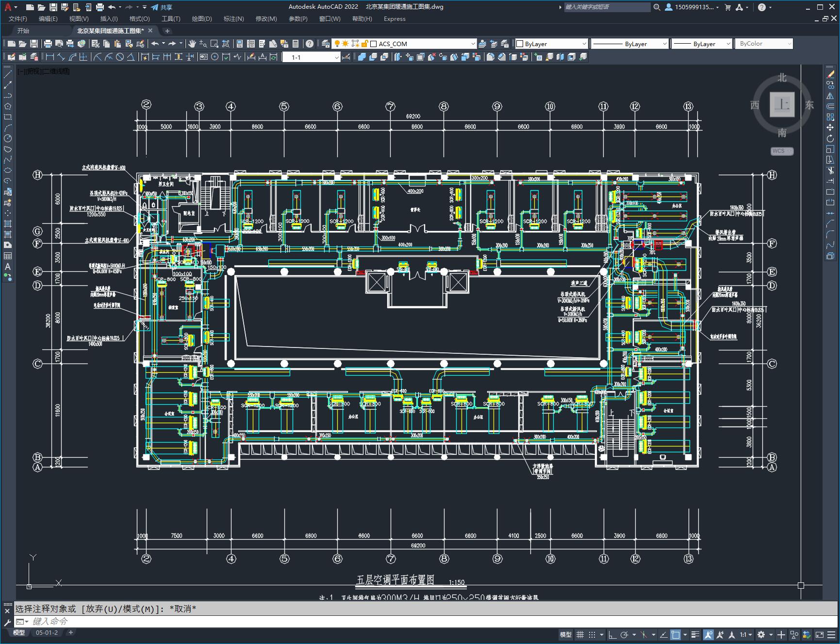The width and height of the screenshot is (840, 644).
Task: Click the Cut scissors icon
Action: pyautogui.click(x=96, y=44)
